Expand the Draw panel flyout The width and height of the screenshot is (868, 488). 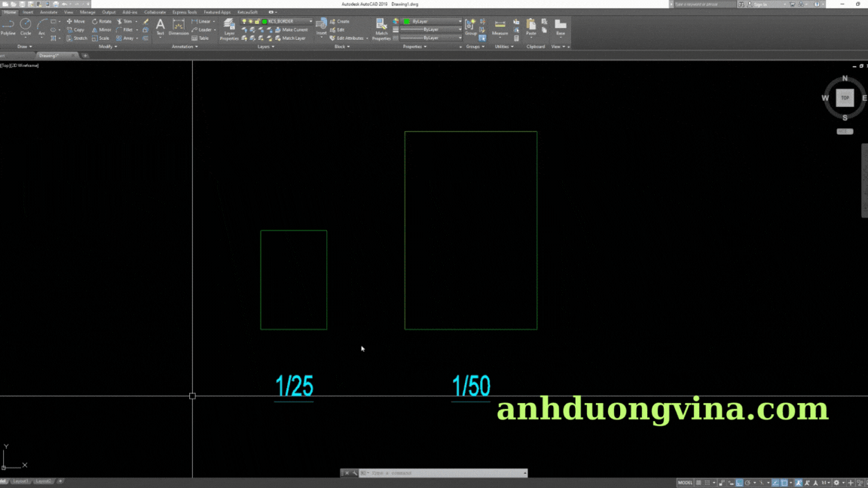[x=24, y=47]
